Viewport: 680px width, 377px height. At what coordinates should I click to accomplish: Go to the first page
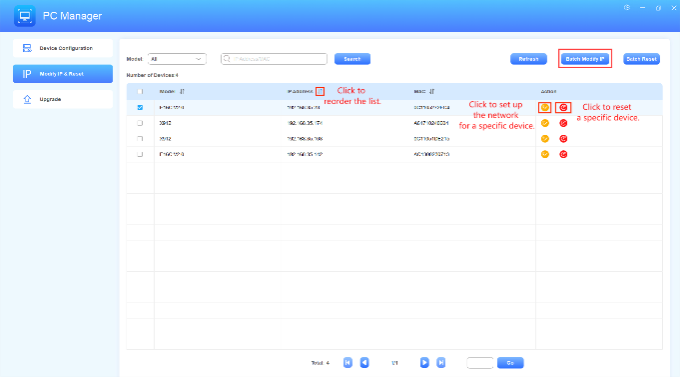coord(348,363)
